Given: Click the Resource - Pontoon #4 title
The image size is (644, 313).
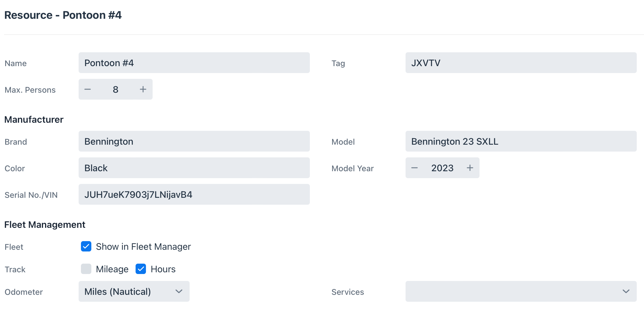Looking at the screenshot, I should coord(63,15).
